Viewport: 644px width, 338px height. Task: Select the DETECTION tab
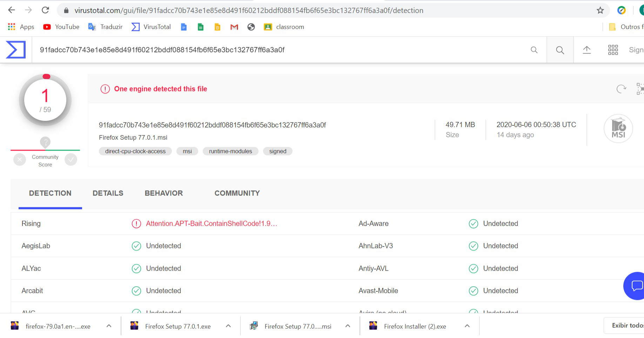(x=50, y=193)
